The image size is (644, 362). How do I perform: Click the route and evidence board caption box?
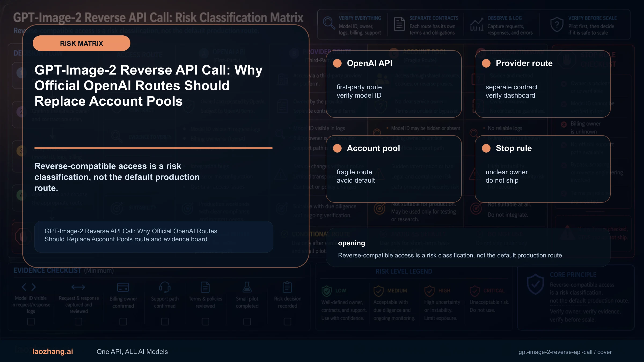[154, 237]
